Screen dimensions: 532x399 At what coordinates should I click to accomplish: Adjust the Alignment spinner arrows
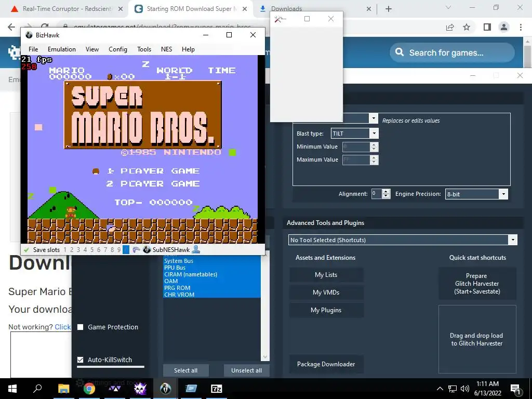(x=386, y=194)
